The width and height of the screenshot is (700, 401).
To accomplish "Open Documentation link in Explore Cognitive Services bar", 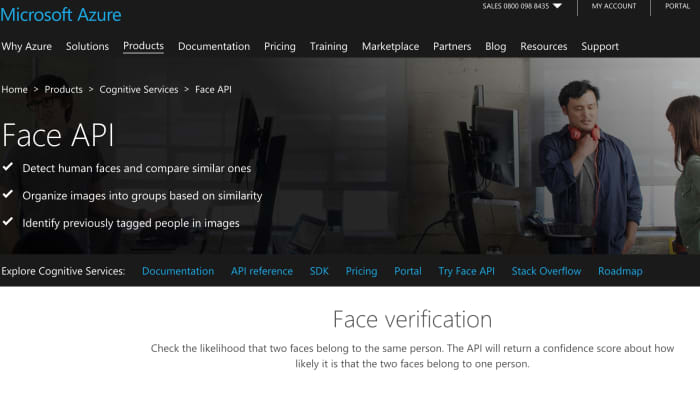I will tap(178, 271).
